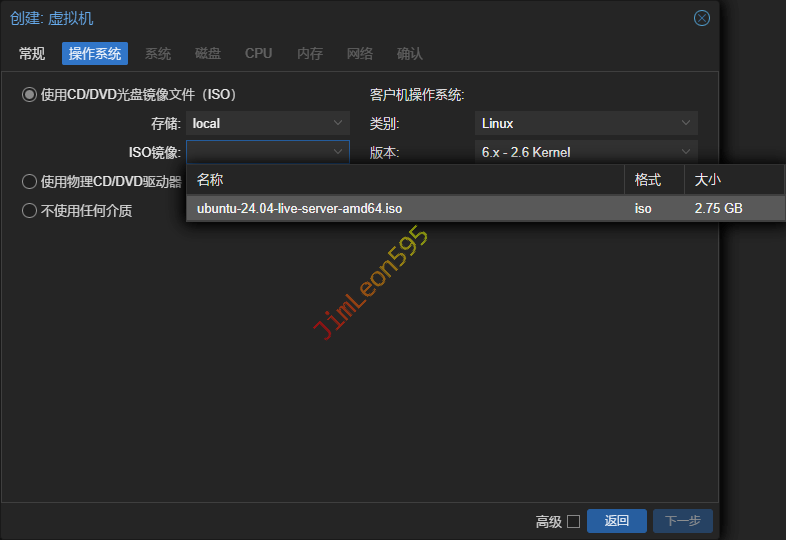786x540 pixels.
Task: Open the 版本 6.x - 2.6 Kernel dropdown
Action: pos(686,152)
